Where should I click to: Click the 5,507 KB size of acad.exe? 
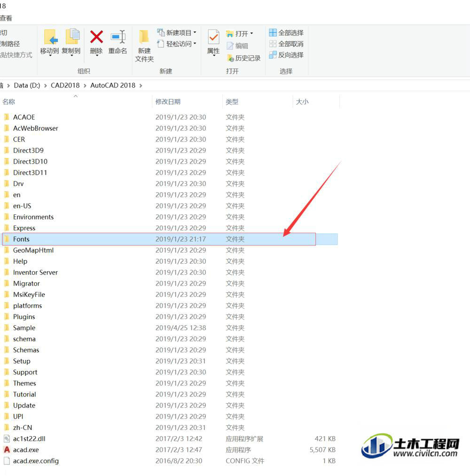pos(322,450)
